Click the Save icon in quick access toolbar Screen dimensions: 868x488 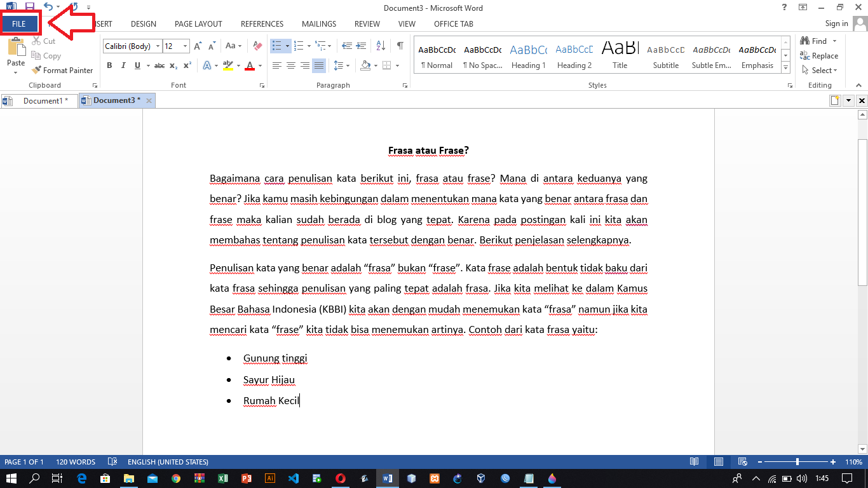29,7
